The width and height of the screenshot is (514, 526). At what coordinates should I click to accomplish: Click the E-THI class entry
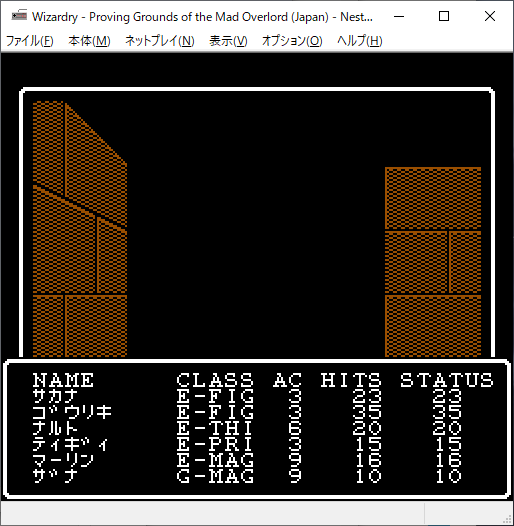[215, 428]
